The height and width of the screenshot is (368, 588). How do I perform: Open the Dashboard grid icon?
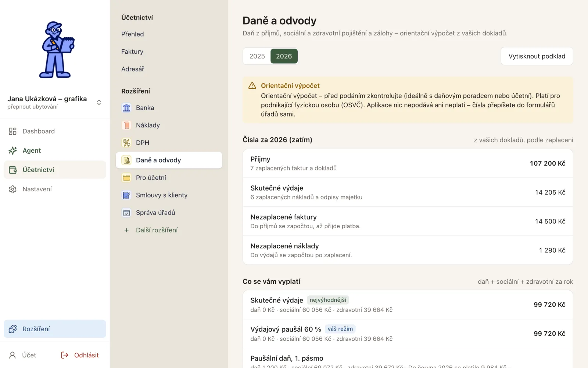[12, 131]
